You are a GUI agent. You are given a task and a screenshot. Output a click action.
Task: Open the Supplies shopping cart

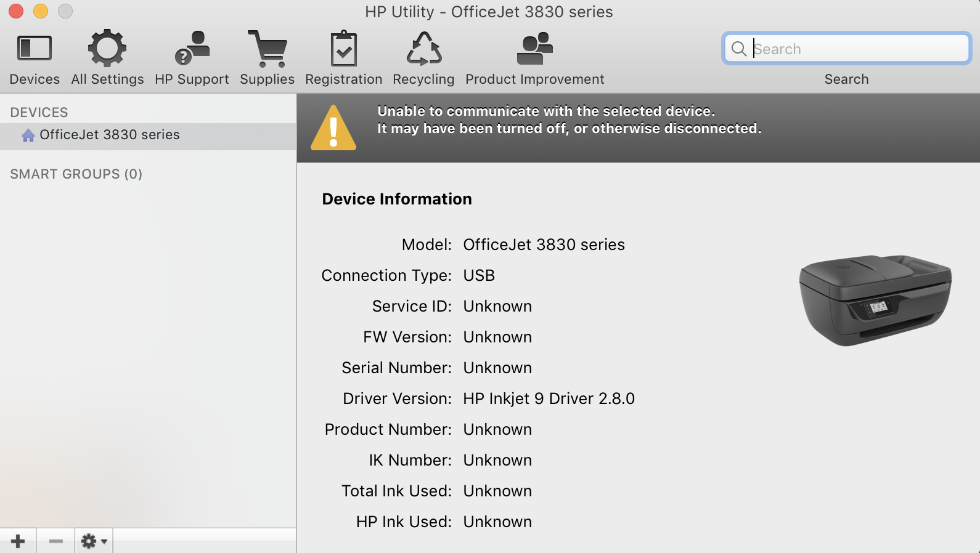point(267,48)
